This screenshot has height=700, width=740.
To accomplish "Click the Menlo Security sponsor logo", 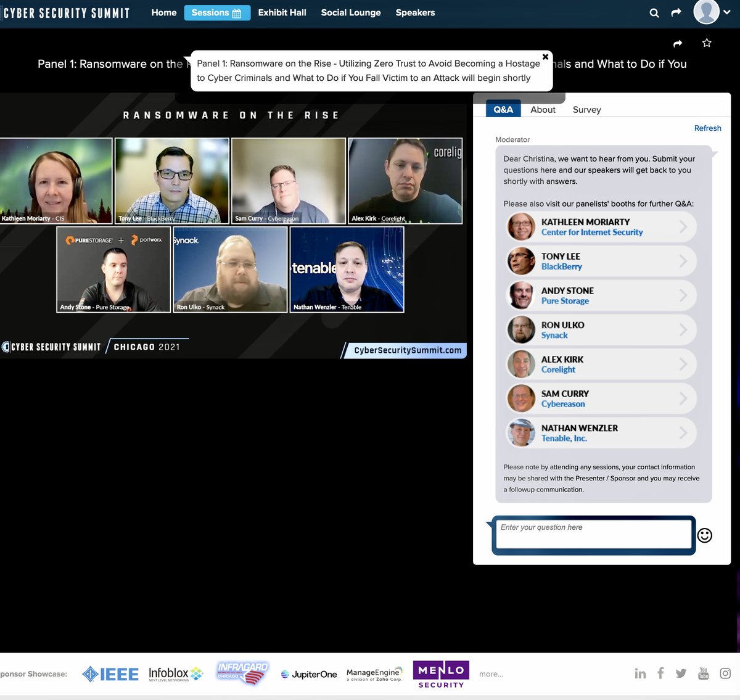I will [x=441, y=675].
